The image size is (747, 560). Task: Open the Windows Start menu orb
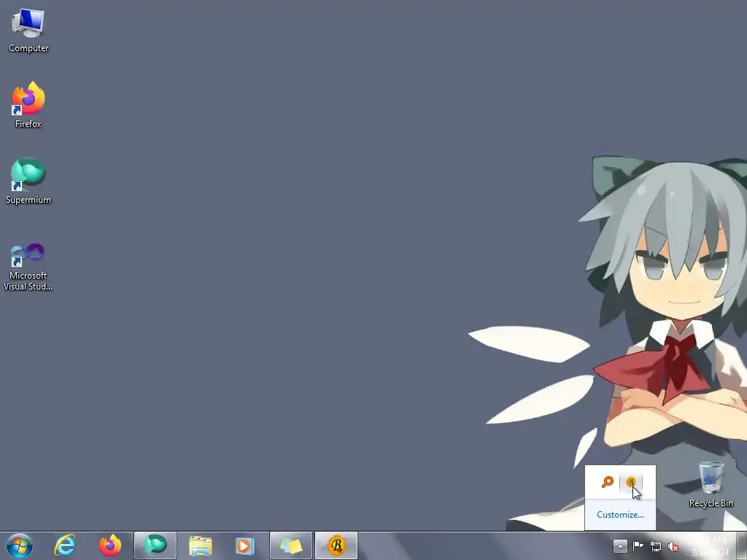point(20,545)
